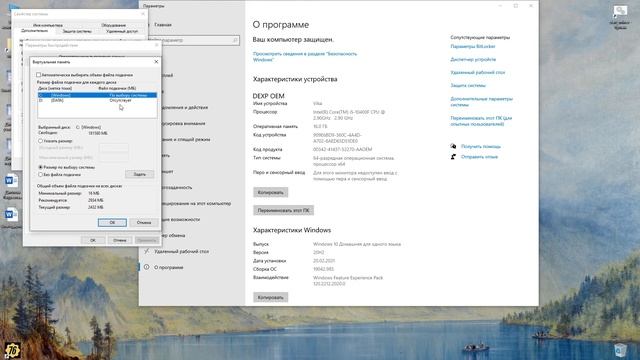Open Удаленный рабочий стол related settings link
640x360 pixels.
click(478, 72)
